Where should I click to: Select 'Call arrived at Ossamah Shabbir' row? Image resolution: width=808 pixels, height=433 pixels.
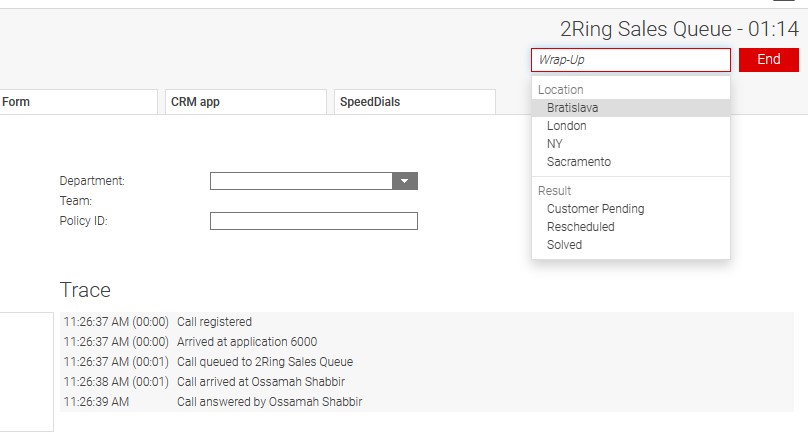tap(263, 382)
